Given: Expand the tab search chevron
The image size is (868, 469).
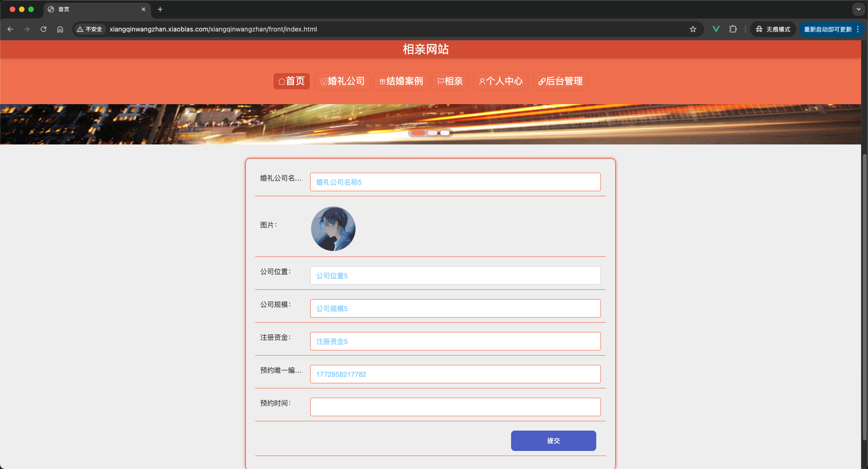Looking at the screenshot, I should 859,9.
